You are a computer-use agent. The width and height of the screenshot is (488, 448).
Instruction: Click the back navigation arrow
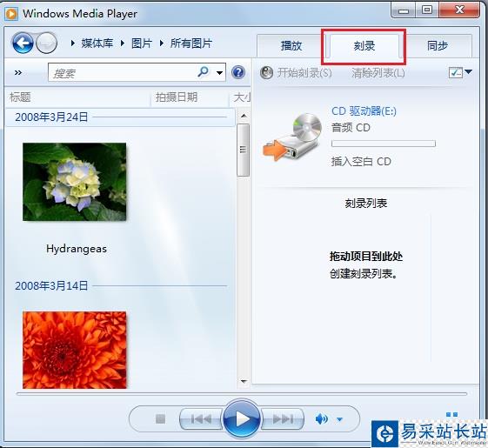click(23, 43)
